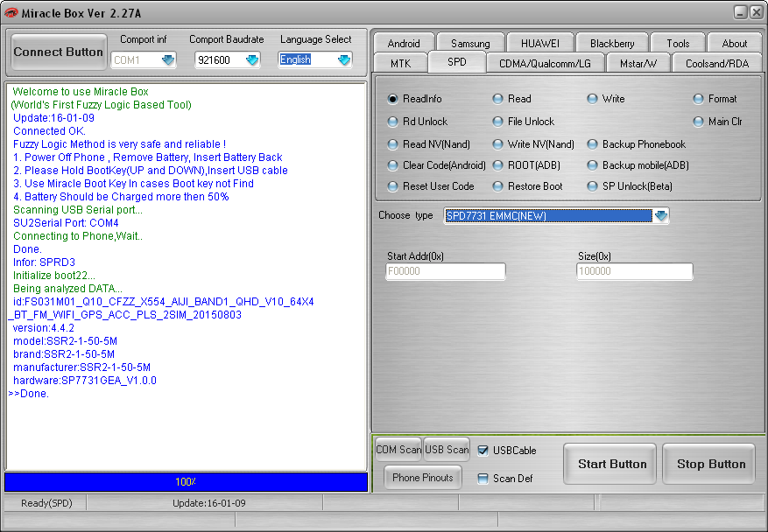
Task: Switch to the MTK tab
Action: point(401,63)
